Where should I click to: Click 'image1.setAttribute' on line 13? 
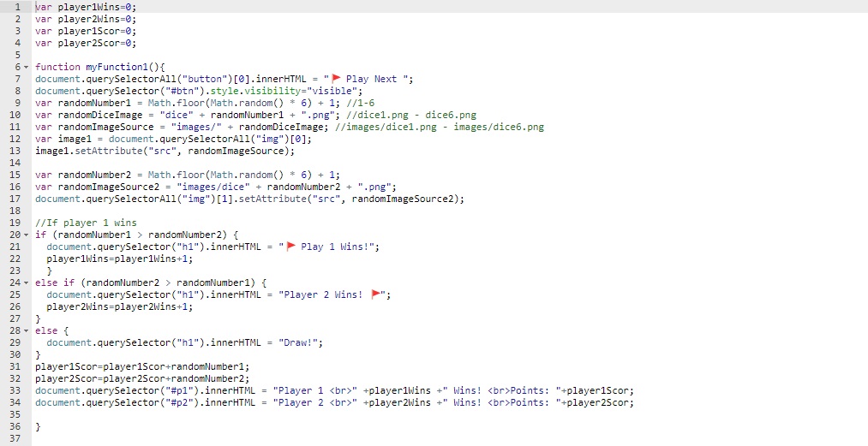point(88,151)
